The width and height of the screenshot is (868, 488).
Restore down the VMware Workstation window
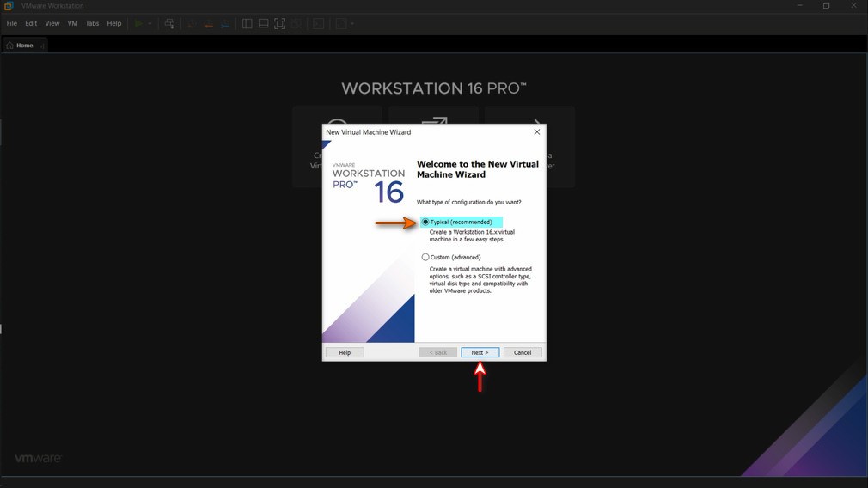pos(827,5)
